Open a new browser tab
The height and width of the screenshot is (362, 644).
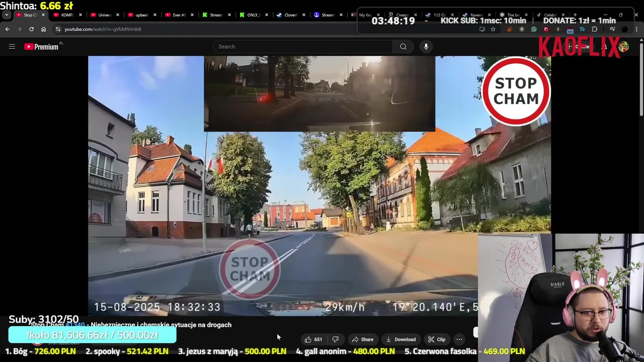(x=575, y=15)
